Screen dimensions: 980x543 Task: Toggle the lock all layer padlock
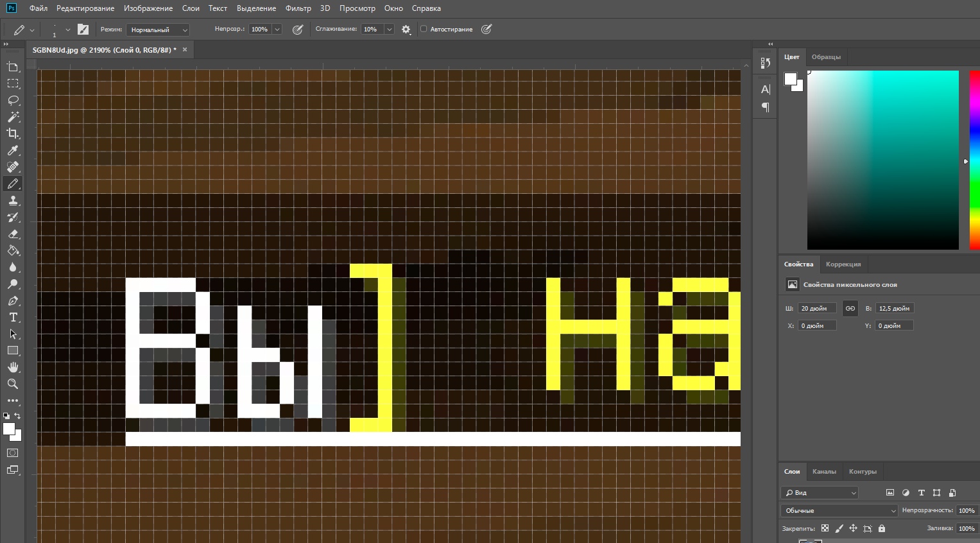click(x=882, y=528)
